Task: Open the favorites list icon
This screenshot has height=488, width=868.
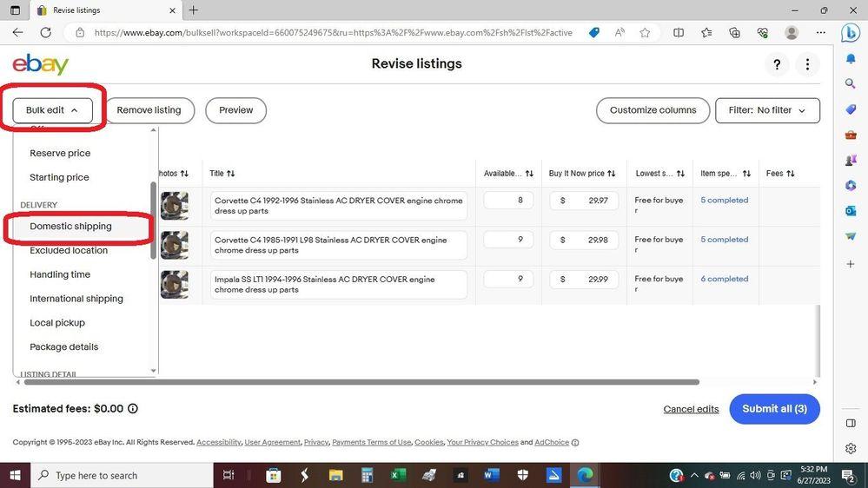Action: coord(706,33)
